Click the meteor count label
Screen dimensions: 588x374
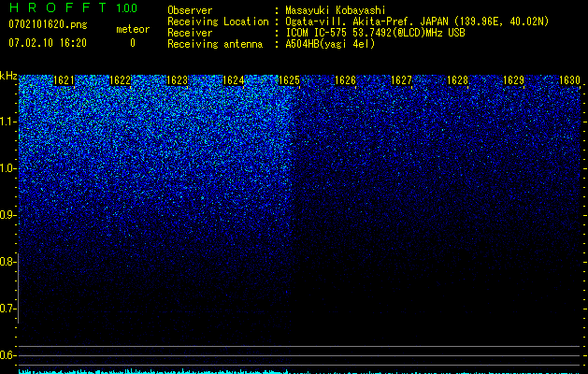point(133,29)
